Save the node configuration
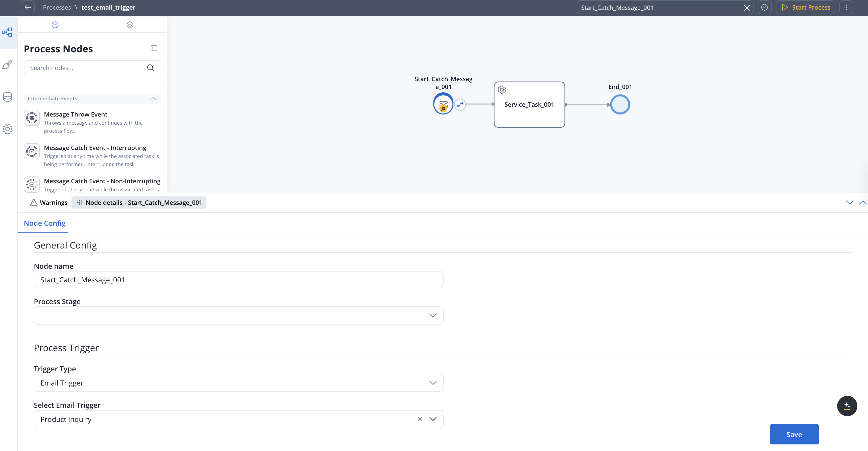 pos(794,434)
